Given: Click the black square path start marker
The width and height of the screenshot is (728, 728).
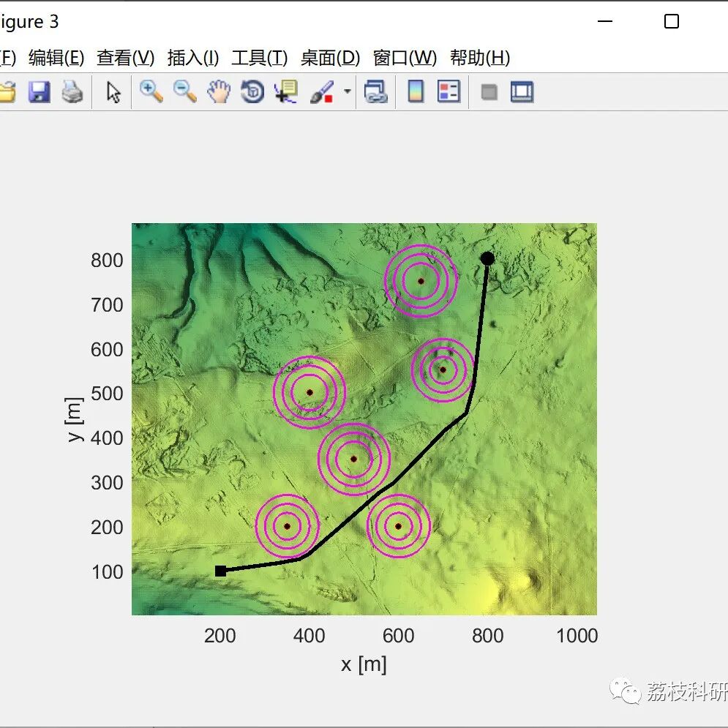Looking at the screenshot, I should [x=220, y=571].
